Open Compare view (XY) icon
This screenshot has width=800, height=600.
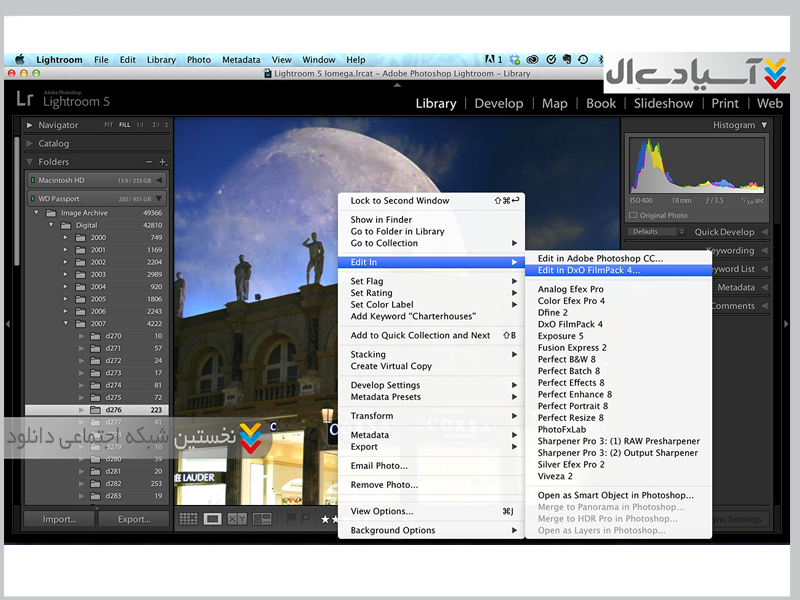click(237, 519)
